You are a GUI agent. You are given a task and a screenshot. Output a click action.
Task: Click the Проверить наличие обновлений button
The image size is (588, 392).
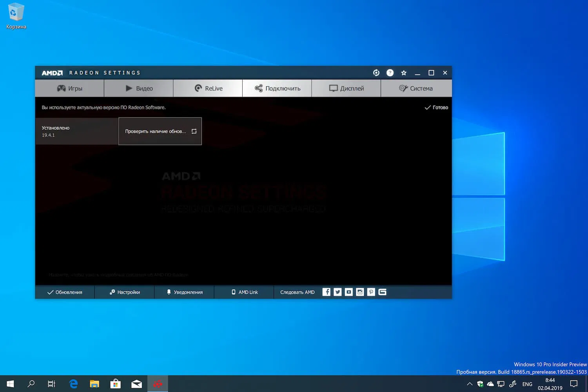click(x=160, y=131)
